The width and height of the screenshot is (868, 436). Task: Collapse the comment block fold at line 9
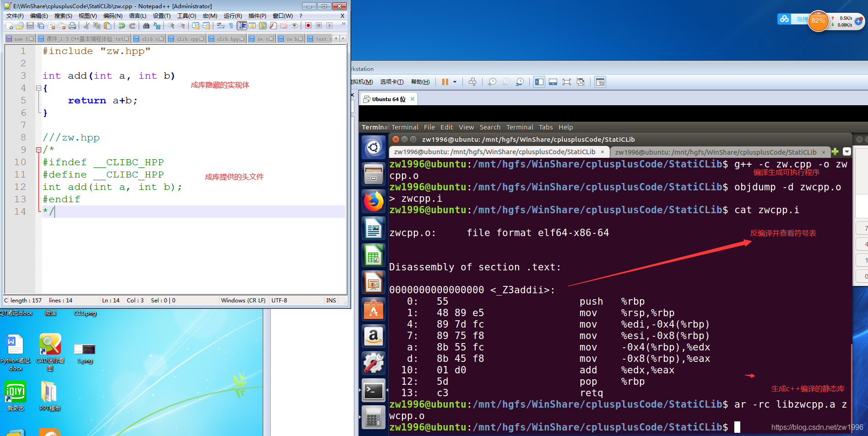[39, 150]
